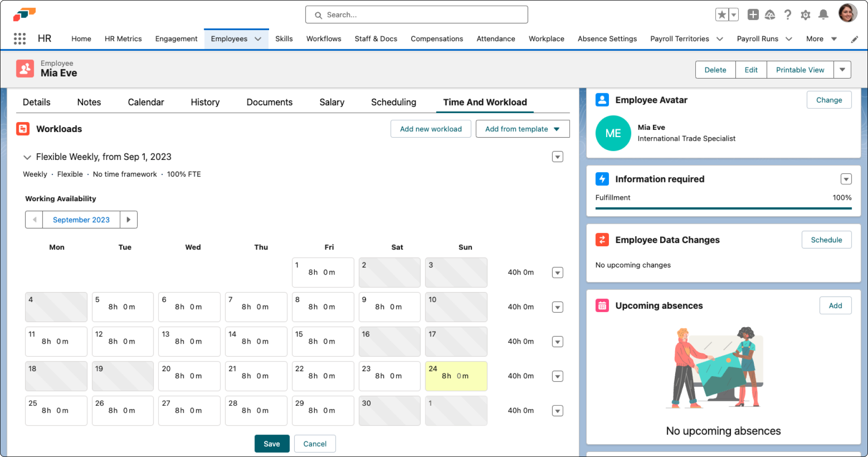
Task: Switch to the Time And Workload tab
Action: point(484,102)
